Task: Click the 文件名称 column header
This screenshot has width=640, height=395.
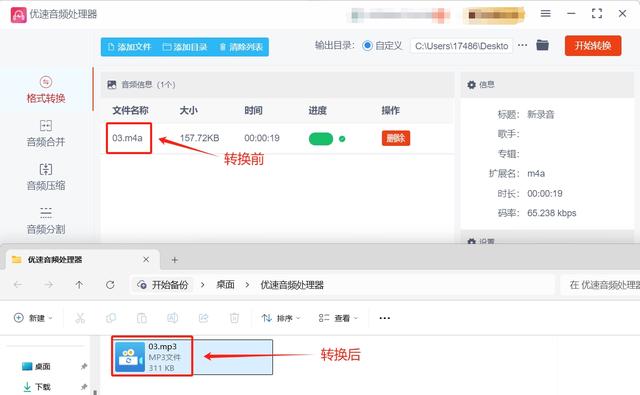Action: click(x=130, y=111)
